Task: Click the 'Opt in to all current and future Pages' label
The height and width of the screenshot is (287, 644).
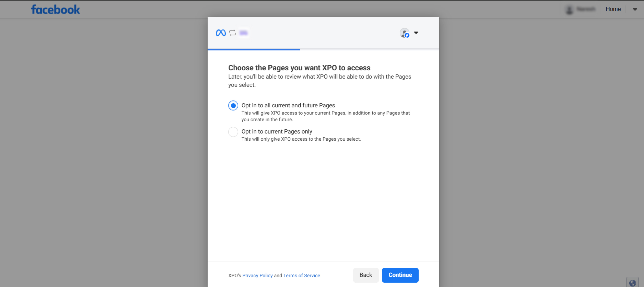Action: pyautogui.click(x=288, y=105)
